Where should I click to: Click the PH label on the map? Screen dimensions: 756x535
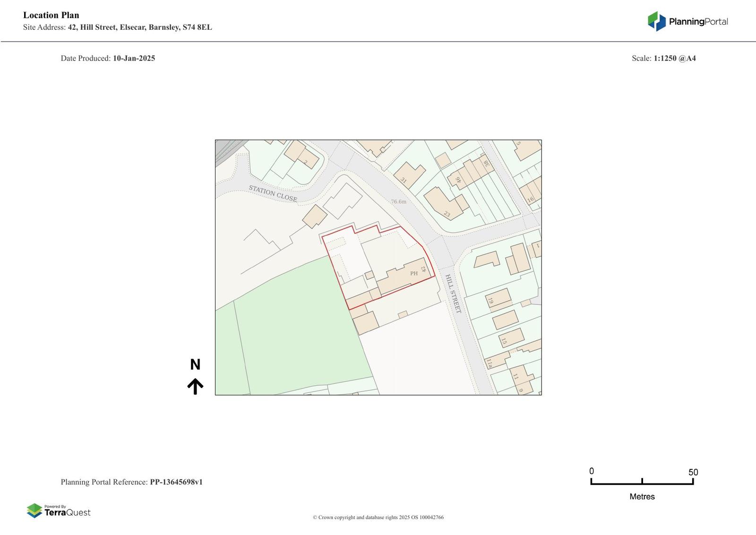tap(414, 273)
